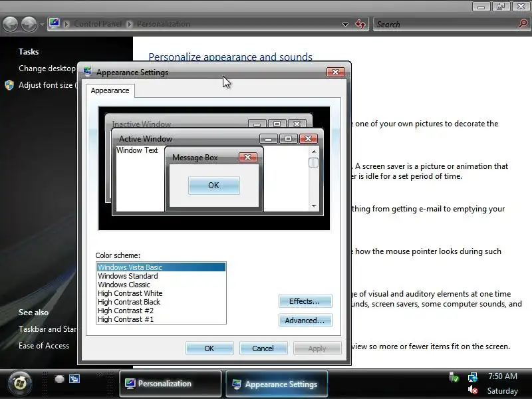The height and width of the screenshot is (399, 532).
Task: Select High Contrast #1 color scheme
Action: tap(161, 319)
